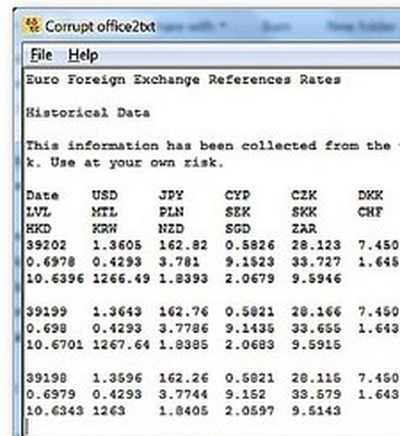Click the value 9.5143 in last row

[316, 411]
